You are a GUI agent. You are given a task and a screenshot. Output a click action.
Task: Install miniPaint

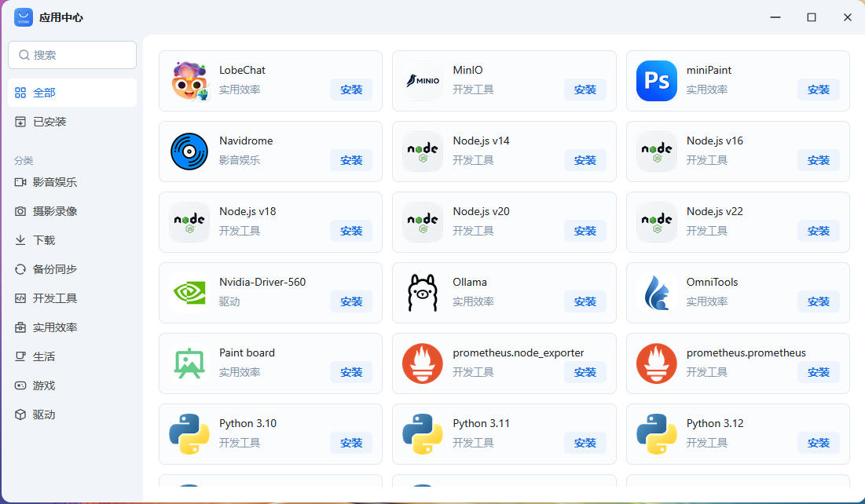[x=818, y=89]
